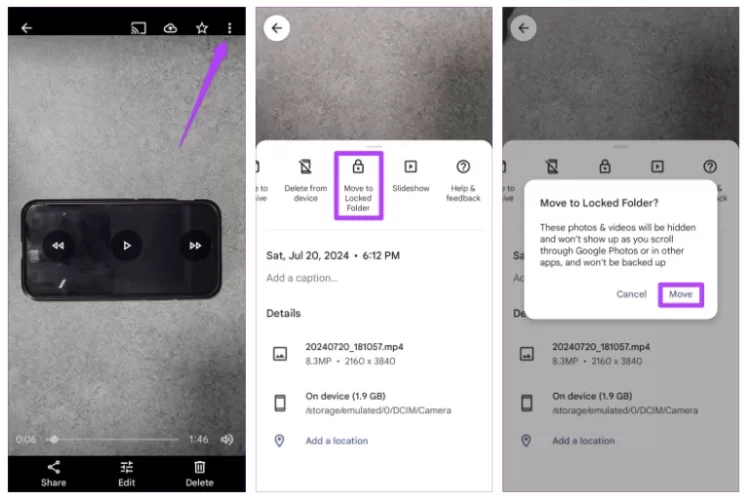Tap the rewind button on the video
Screen dimensions: 752x500
[59, 245]
